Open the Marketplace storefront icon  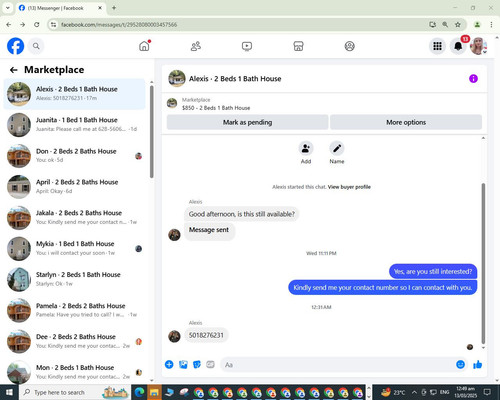(x=298, y=46)
